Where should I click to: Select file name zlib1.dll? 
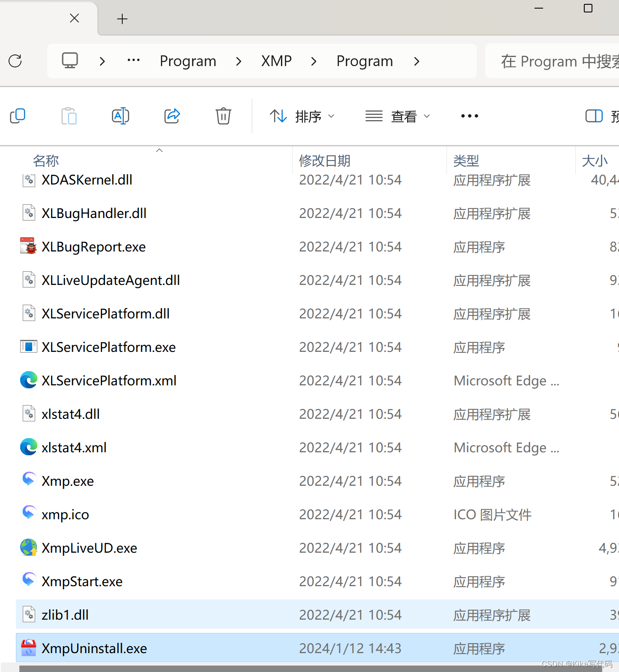click(65, 615)
